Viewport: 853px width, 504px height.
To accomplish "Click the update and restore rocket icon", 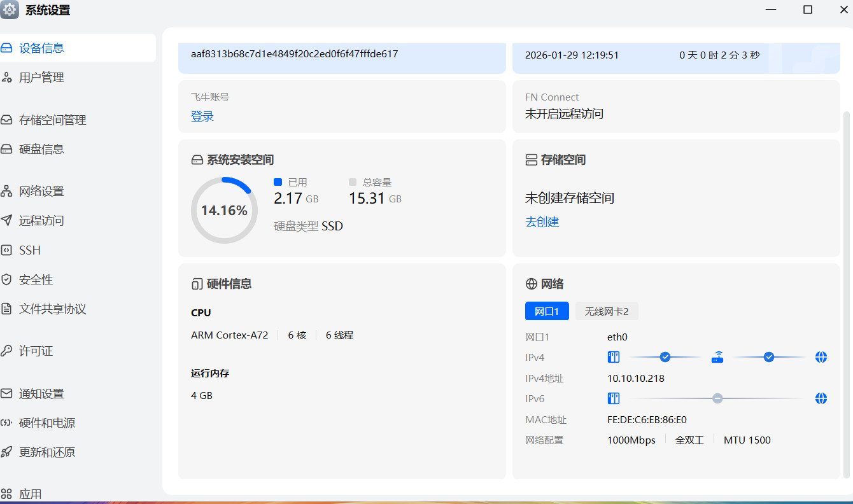I will click(7, 452).
